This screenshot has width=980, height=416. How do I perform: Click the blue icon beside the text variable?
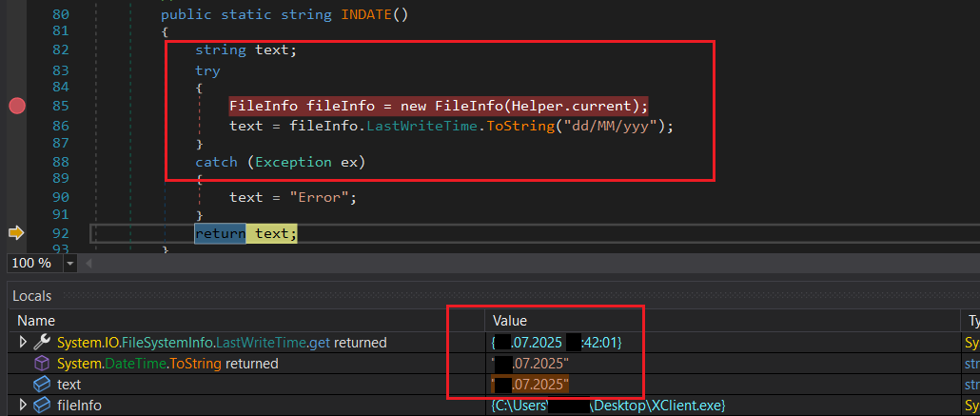click(x=41, y=384)
